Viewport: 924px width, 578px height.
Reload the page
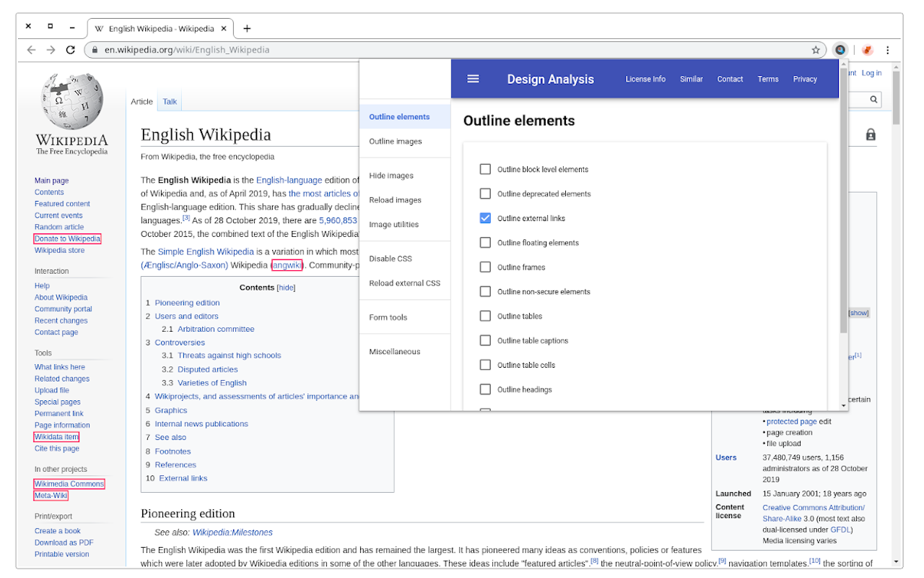[x=70, y=50]
